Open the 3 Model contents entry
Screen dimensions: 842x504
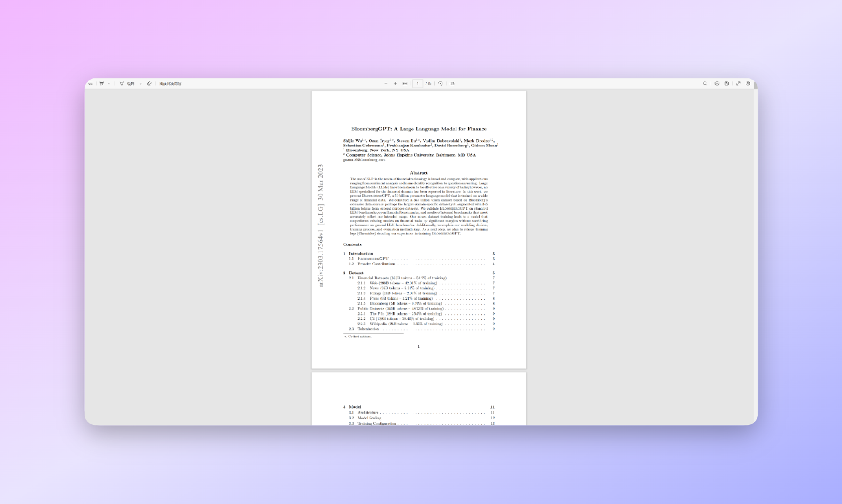418,407
